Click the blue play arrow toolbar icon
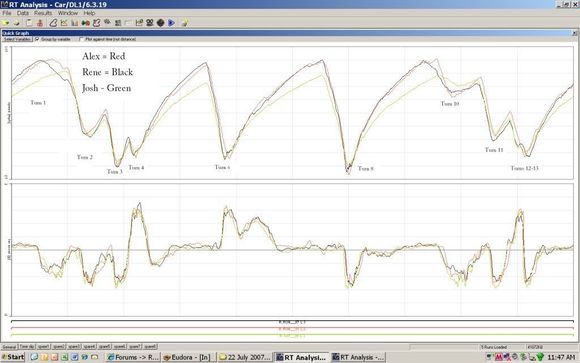Image resolution: width=580 pixels, height=363 pixels. pos(171,23)
